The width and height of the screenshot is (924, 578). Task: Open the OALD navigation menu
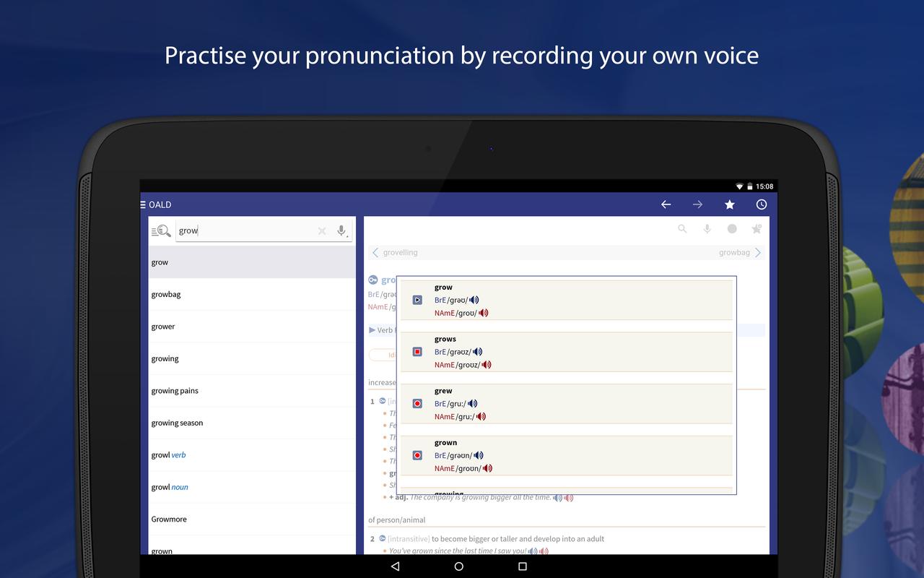click(143, 204)
